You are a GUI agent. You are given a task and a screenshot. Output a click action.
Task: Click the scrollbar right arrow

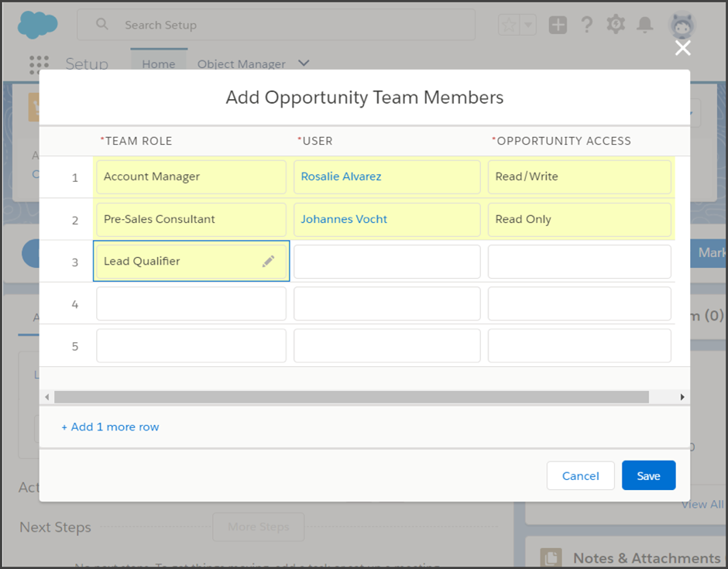[x=682, y=397]
